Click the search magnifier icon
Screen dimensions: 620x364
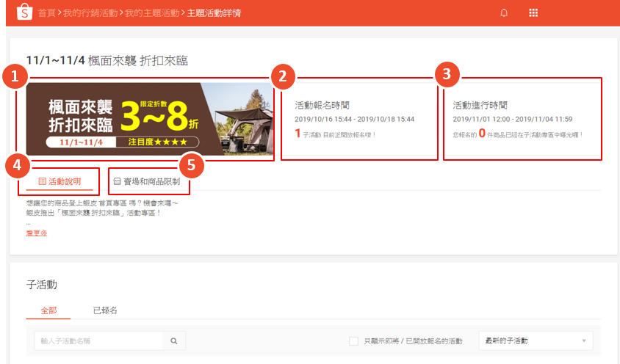coord(174,341)
